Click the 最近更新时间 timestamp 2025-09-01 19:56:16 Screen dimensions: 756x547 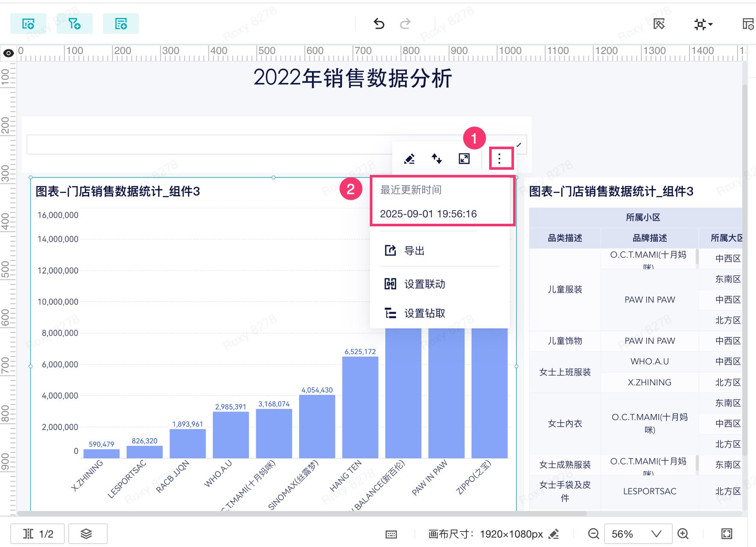428,214
